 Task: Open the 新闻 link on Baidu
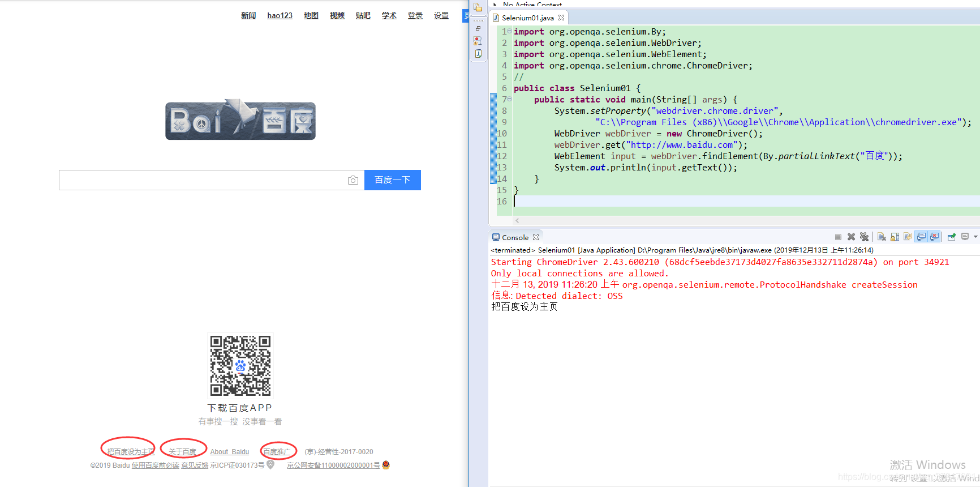point(248,15)
